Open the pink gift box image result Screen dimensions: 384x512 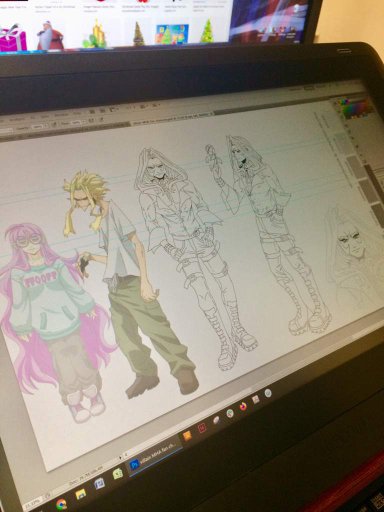(x=13, y=37)
